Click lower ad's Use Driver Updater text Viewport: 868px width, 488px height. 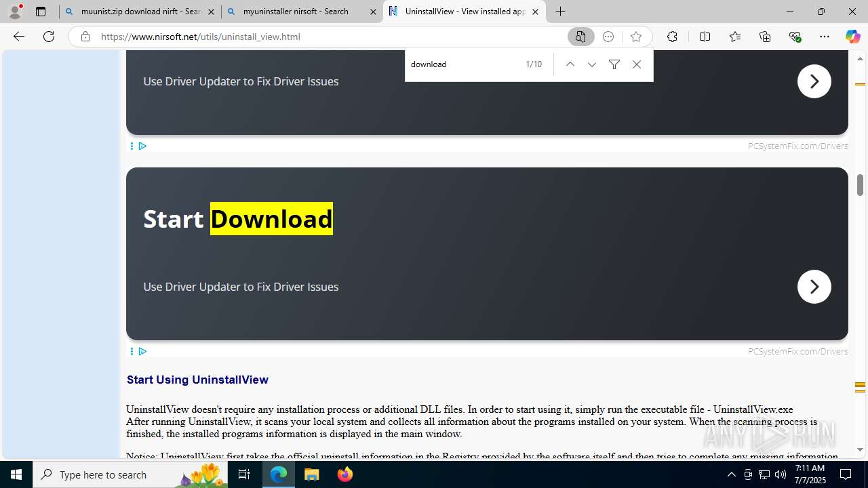tap(241, 287)
